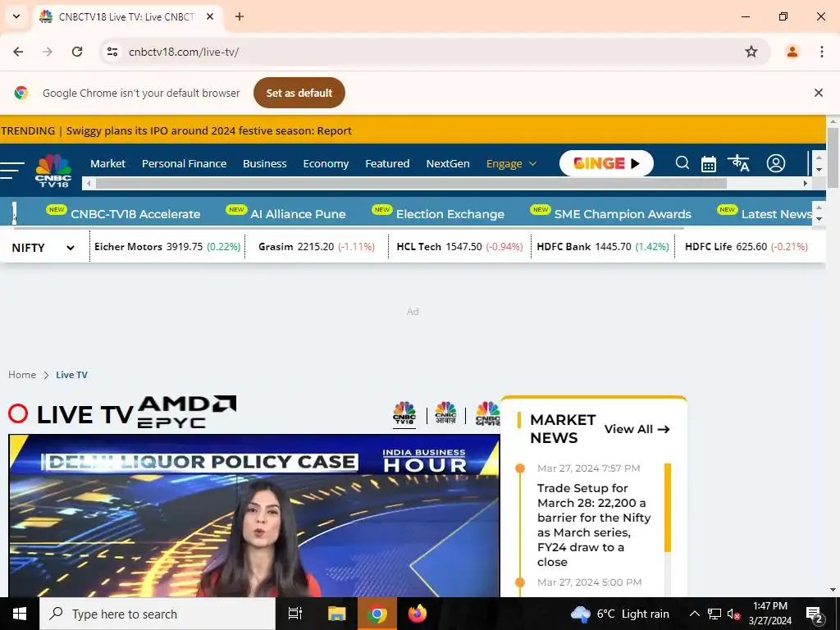Open Firefox from taskbar

(x=418, y=614)
